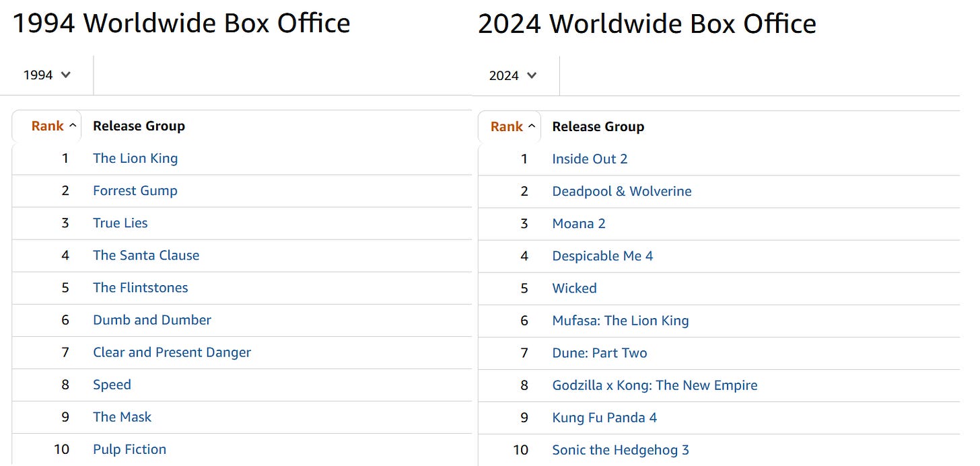Open Dumb and Dumber link
This screenshot has width=980, height=466.
152,320
